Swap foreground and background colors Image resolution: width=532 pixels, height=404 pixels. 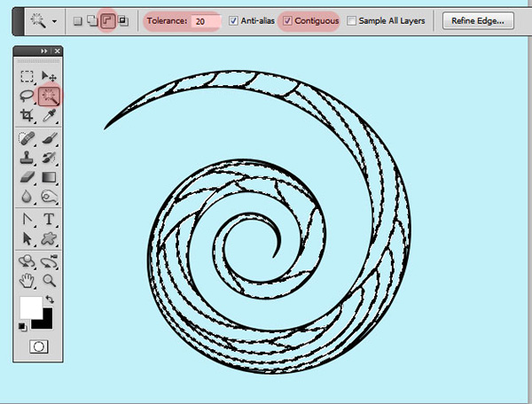click(50, 299)
